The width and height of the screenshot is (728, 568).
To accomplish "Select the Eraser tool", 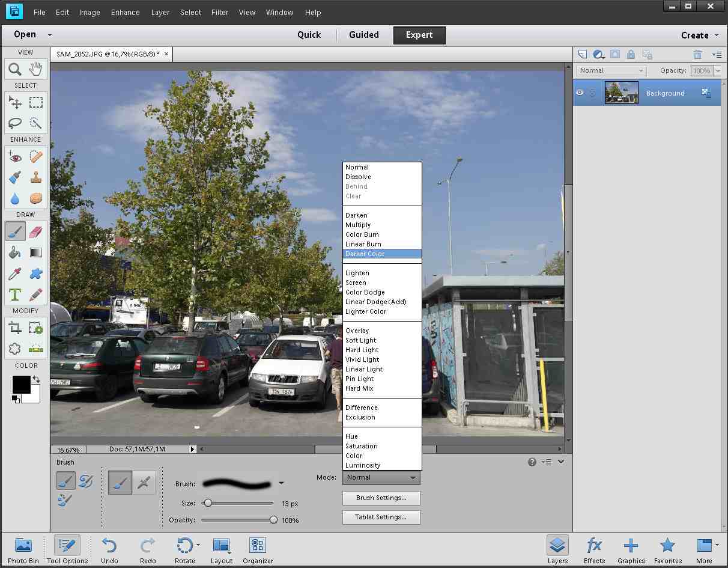I will (x=36, y=232).
